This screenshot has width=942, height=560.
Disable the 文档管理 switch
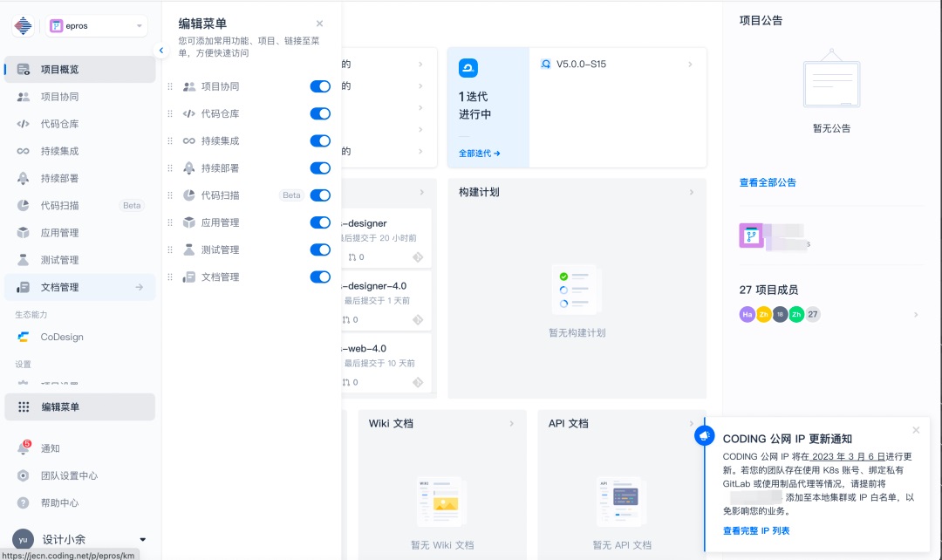point(320,277)
